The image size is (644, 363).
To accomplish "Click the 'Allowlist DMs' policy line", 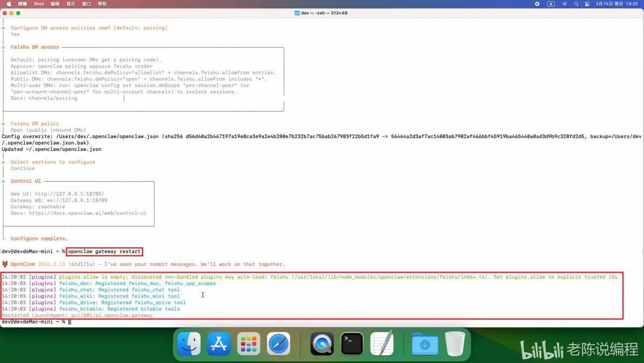I will pyautogui.click(x=143, y=72).
